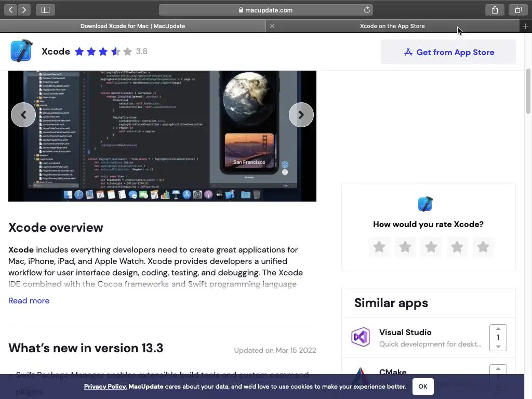Show all tabs overview icon

518,10
